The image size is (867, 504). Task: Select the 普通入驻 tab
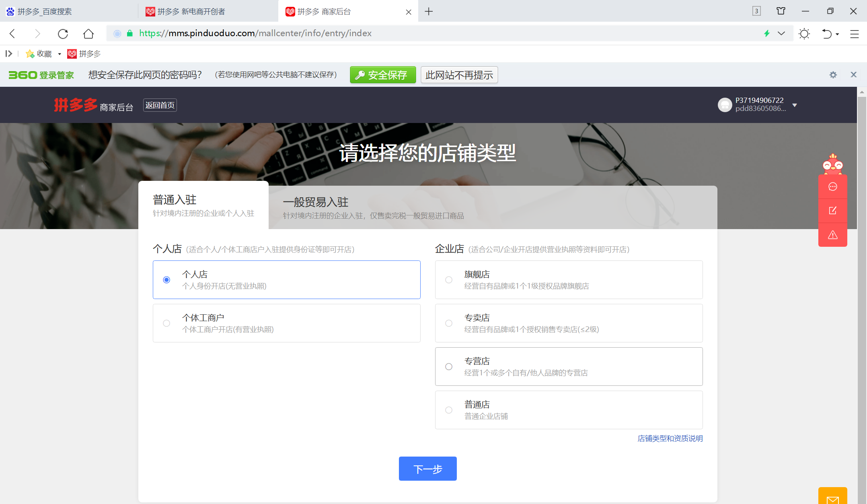point(203,205)
